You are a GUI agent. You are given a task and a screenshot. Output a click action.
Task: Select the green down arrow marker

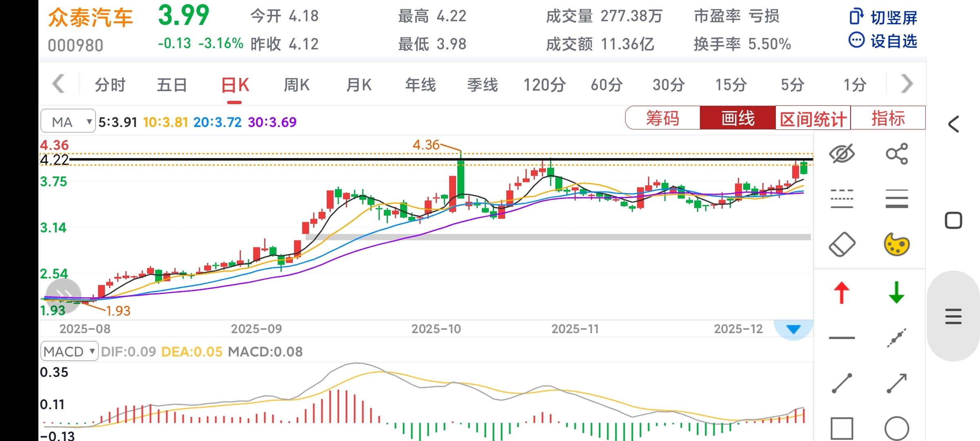coord(897,293)
